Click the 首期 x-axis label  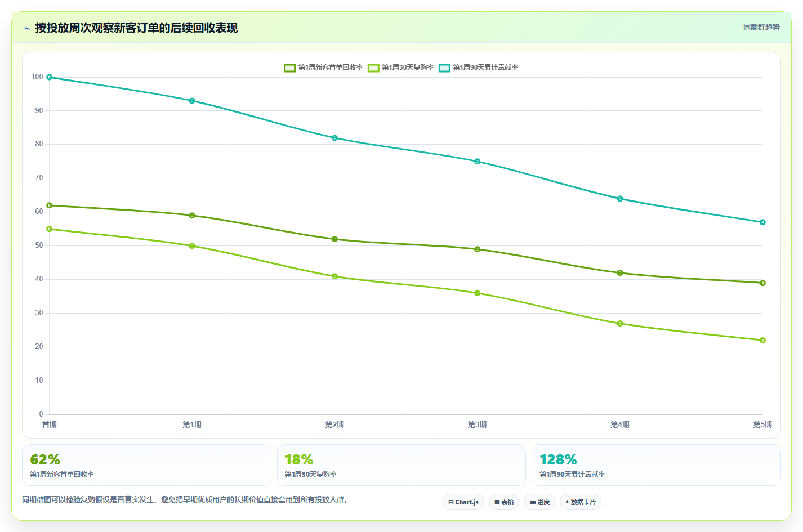pos(50,424)
